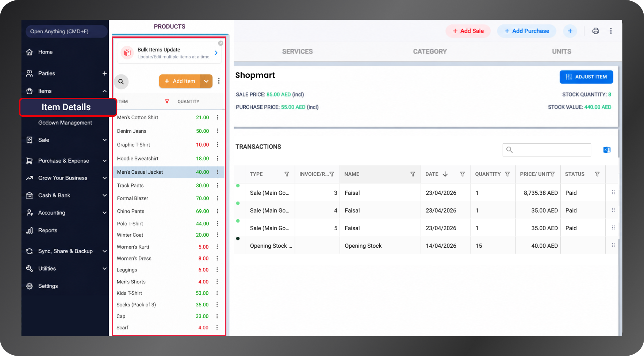Go to Home in sidebar
Image resolution: width=644 pixels, height=356 pixels.
click(x=45, y=52)
